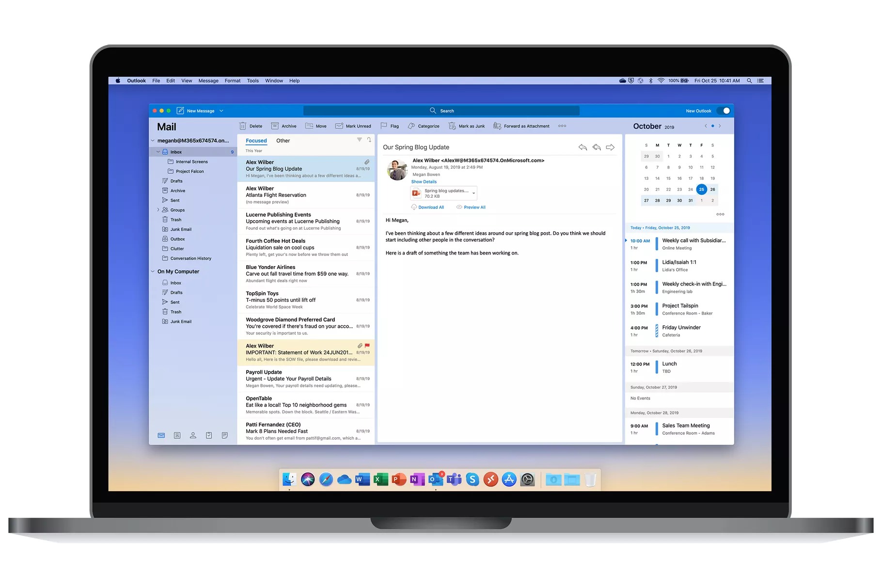Click in the Search field

[x=441, y=111]
